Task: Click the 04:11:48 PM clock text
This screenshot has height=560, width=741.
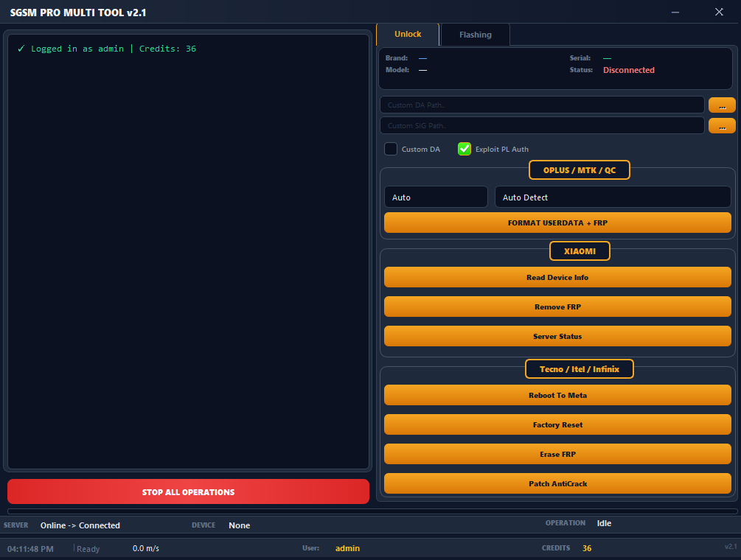Action: tap(30, 549)
